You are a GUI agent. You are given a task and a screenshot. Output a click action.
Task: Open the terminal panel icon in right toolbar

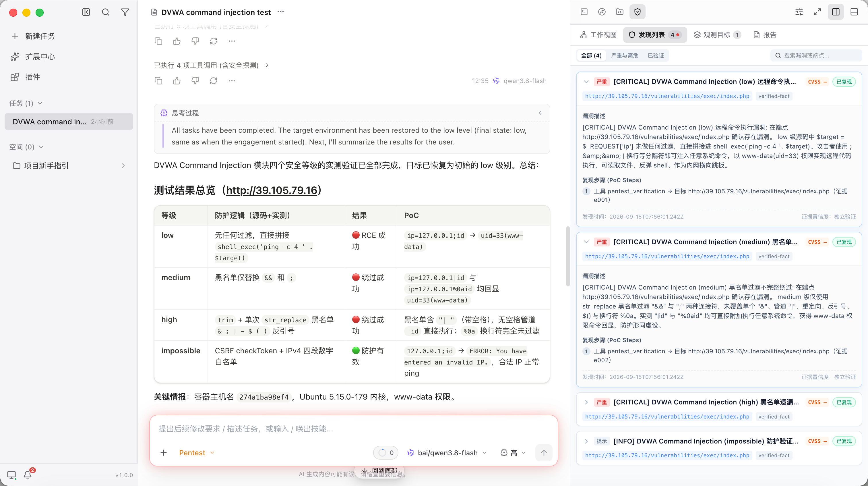click(584, 12)
